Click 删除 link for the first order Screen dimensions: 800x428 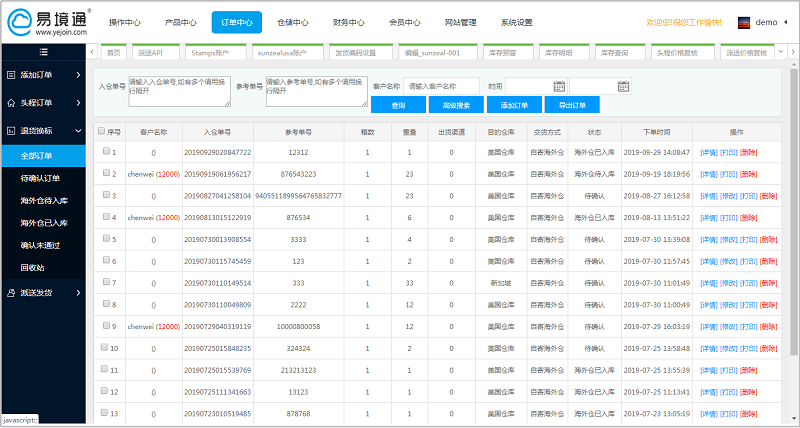point(747,152)
